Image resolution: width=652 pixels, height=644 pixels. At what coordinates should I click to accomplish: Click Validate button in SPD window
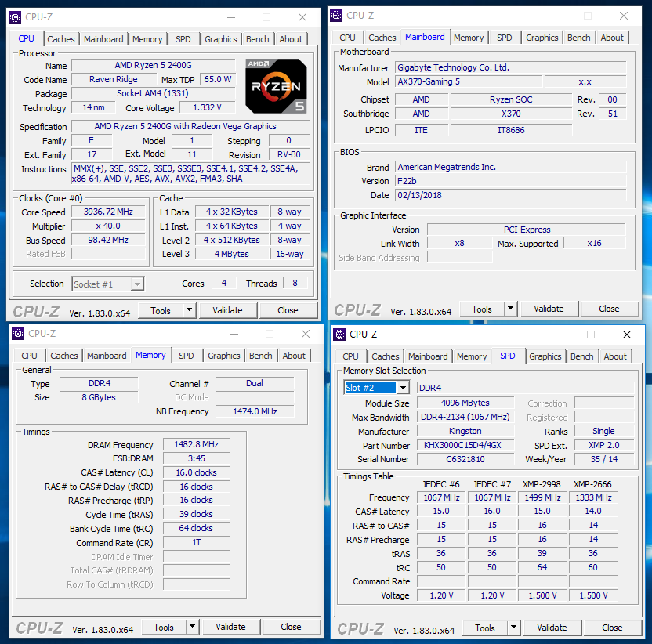pos(552,628)
